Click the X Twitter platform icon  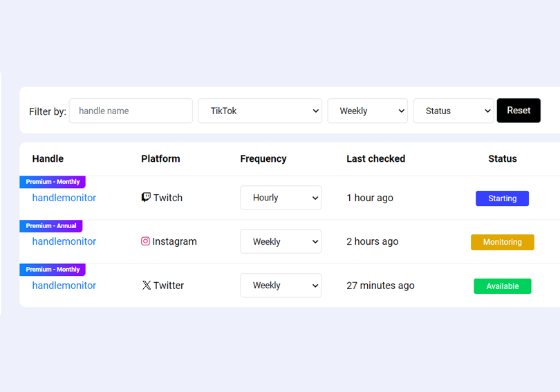point(146,286)
